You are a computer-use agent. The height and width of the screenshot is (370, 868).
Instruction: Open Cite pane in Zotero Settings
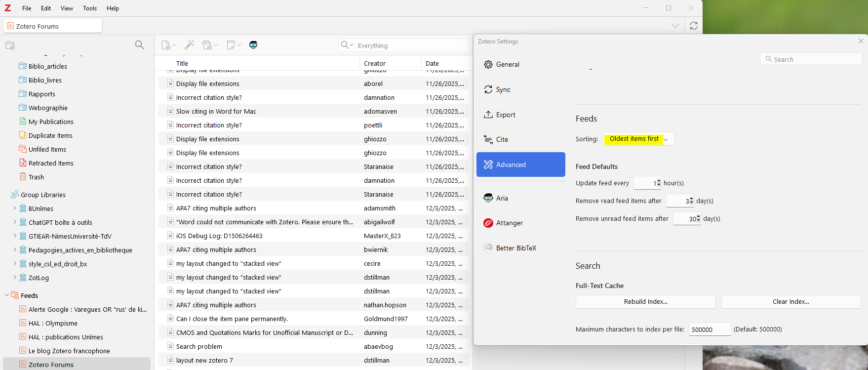point(521,139)
